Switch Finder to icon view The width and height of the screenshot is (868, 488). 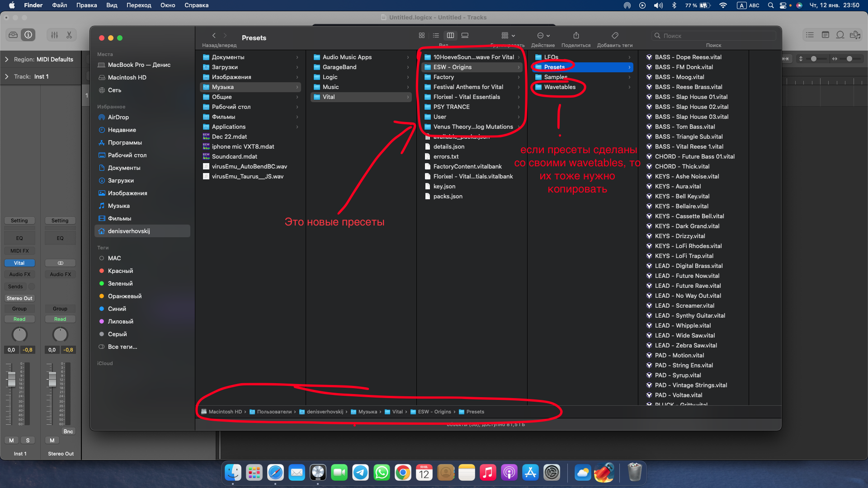[422, 35]
